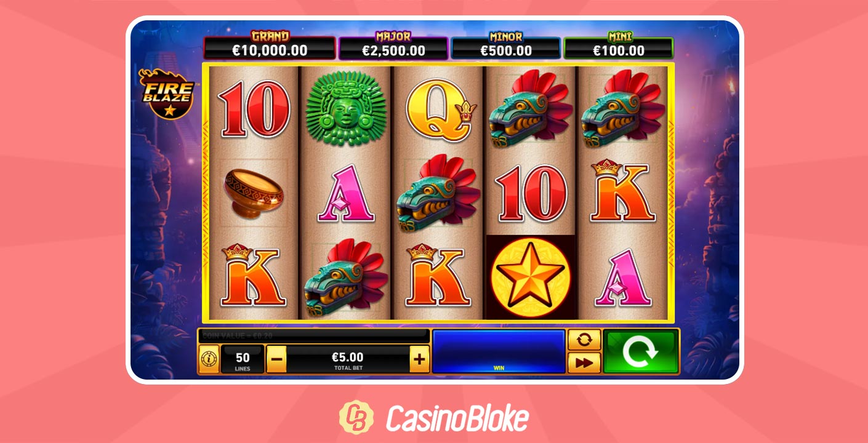
Task: Activate turbo mode fast-forward icon
Action: tap(584, 363)
